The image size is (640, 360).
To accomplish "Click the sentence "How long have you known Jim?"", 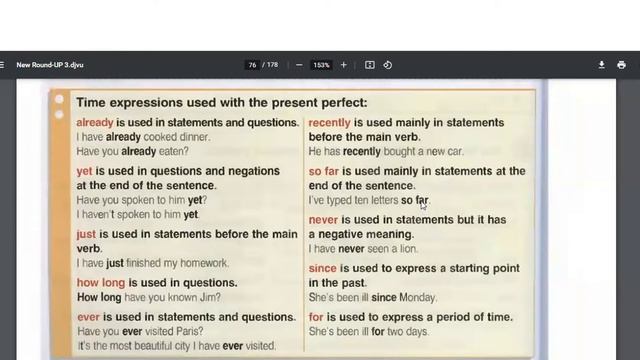I will tap(149, 298).
